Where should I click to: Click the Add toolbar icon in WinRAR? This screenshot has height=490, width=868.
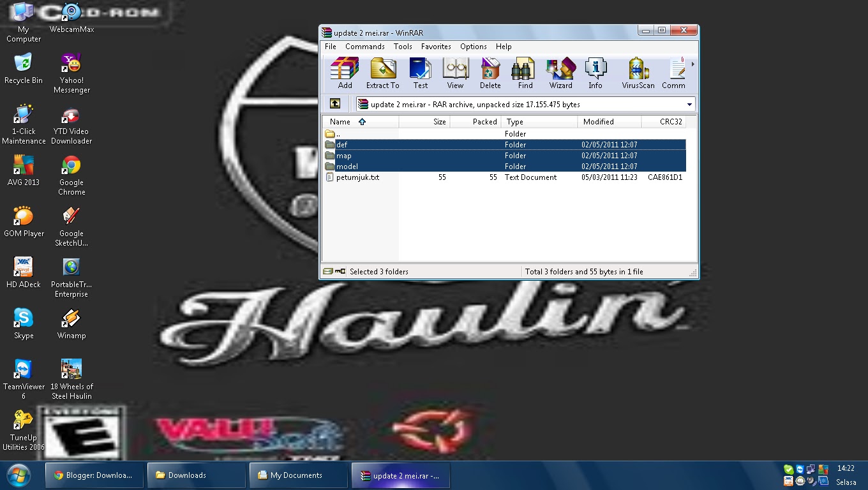(x=345, y=73)
